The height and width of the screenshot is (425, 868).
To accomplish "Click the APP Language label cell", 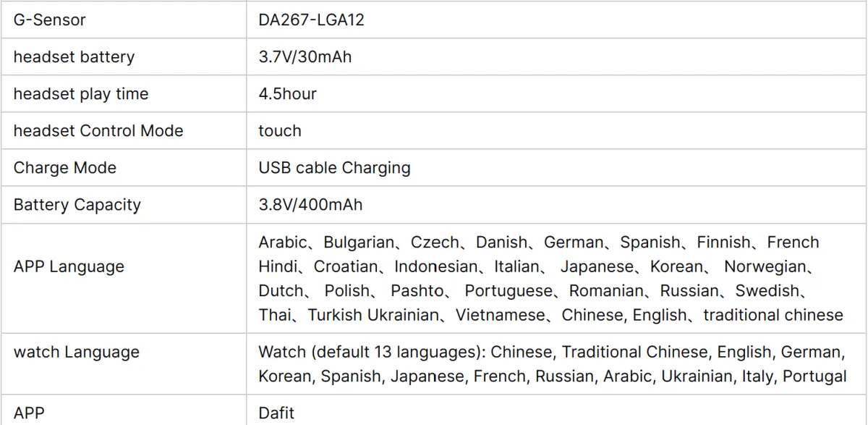I will point(69,266).
